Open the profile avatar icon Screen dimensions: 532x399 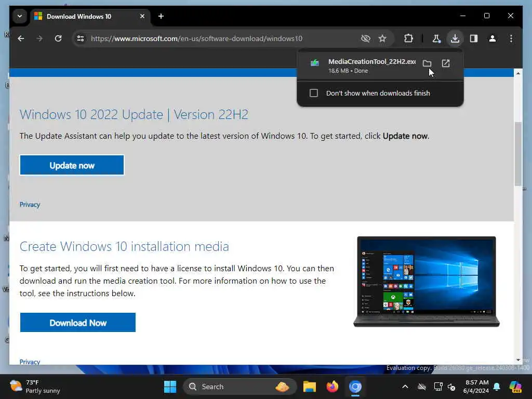493,38
